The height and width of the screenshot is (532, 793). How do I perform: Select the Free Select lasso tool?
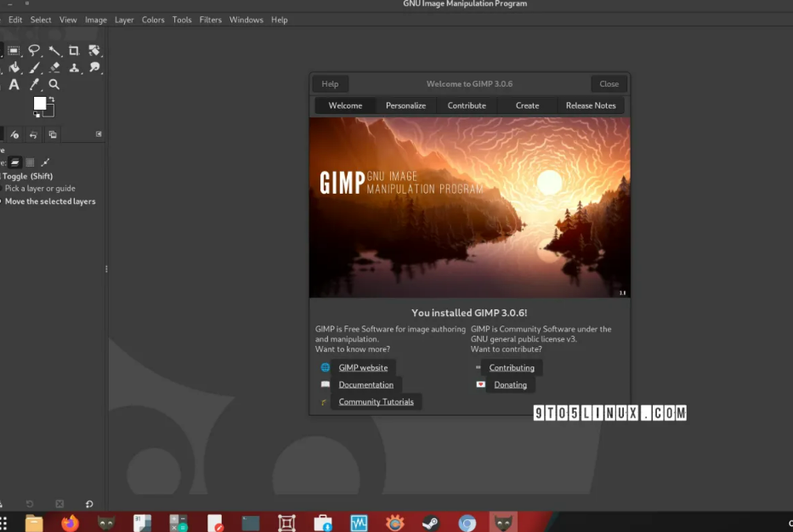pos(34,51)
